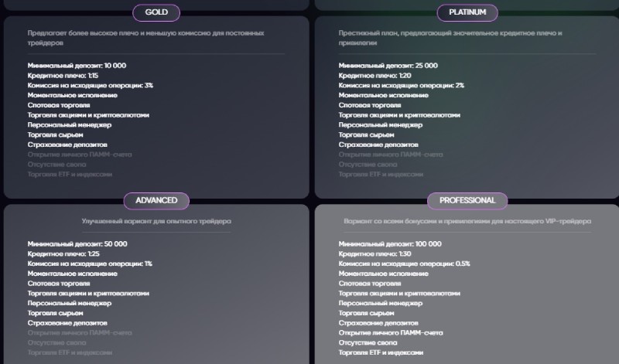Click PROFESSIONAL plan's 'Торговля ETF и индексами' line
Viewport: 619px width, 364px height.
coord(381,352)
